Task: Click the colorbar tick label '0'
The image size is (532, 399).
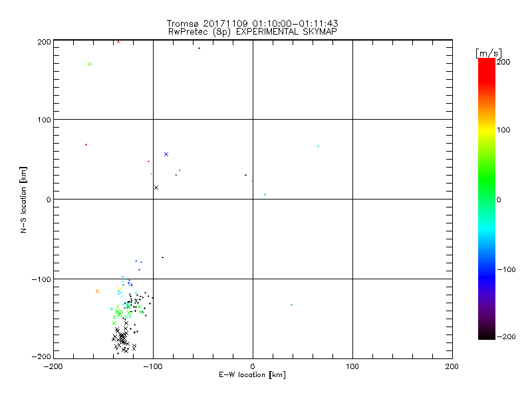Action: [x=499, y=200]
